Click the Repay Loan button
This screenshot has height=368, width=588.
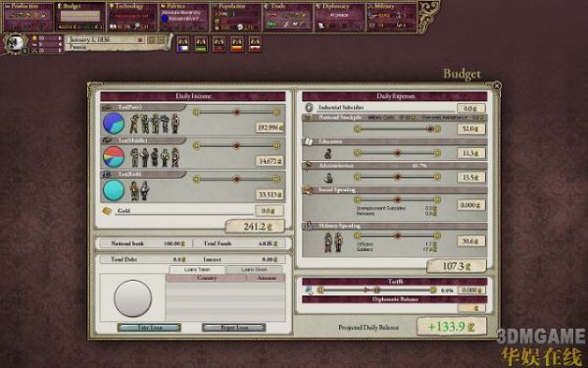[234, 328]
